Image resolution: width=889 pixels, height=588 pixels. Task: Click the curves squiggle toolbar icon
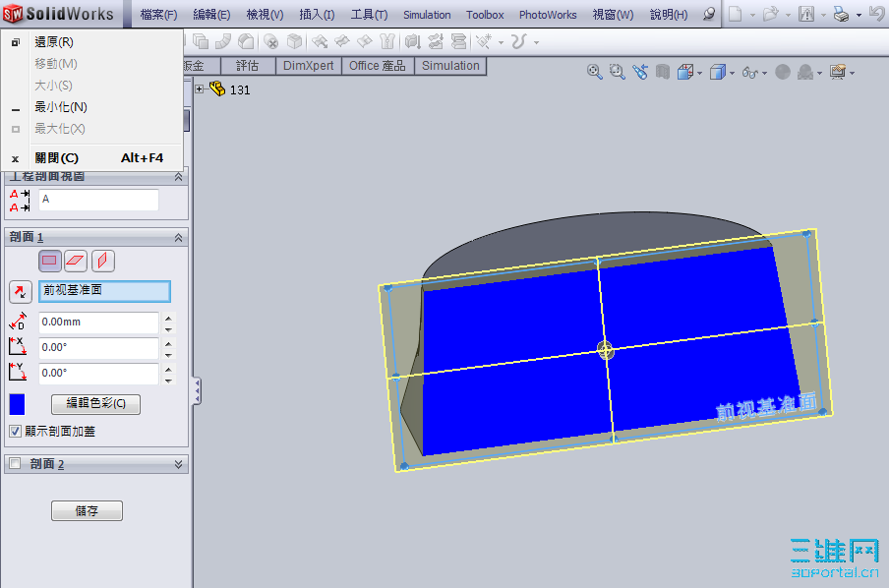click(519, 41)
